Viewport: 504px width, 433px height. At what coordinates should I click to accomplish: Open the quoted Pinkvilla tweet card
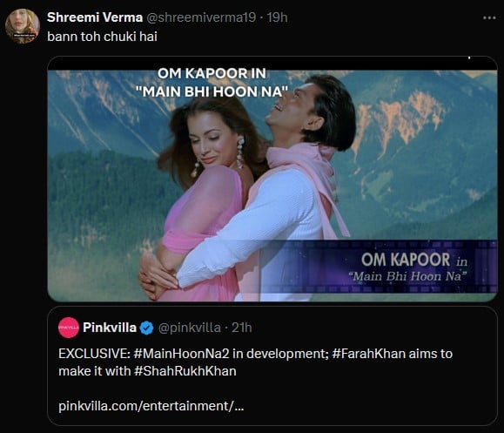272,366
